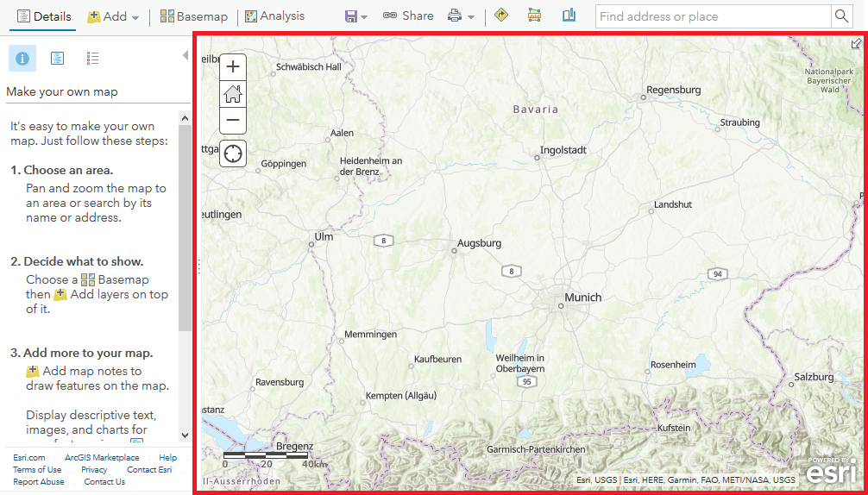Screen dimensions: 868x495
Task: Click the search magnifier button
Action: click(x=841, y=16)
